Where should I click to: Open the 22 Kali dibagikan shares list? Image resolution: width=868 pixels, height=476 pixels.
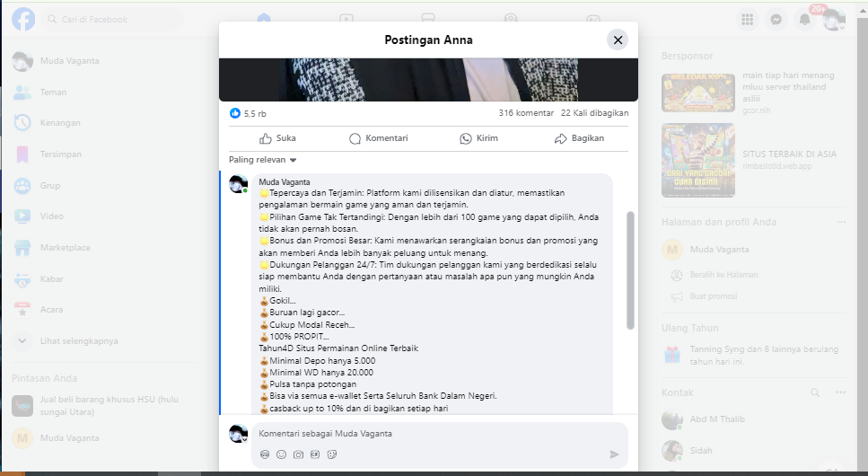pyautogui.click(x=594, y=113)
